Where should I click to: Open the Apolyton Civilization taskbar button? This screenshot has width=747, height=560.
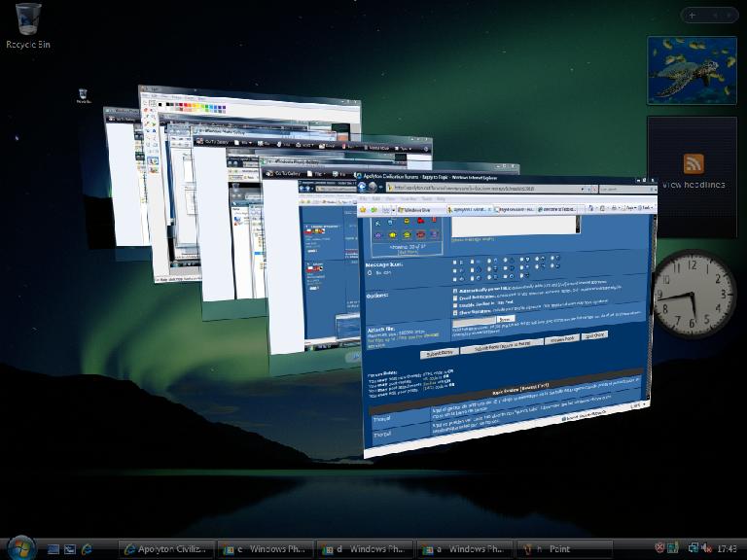click(165, 549)
